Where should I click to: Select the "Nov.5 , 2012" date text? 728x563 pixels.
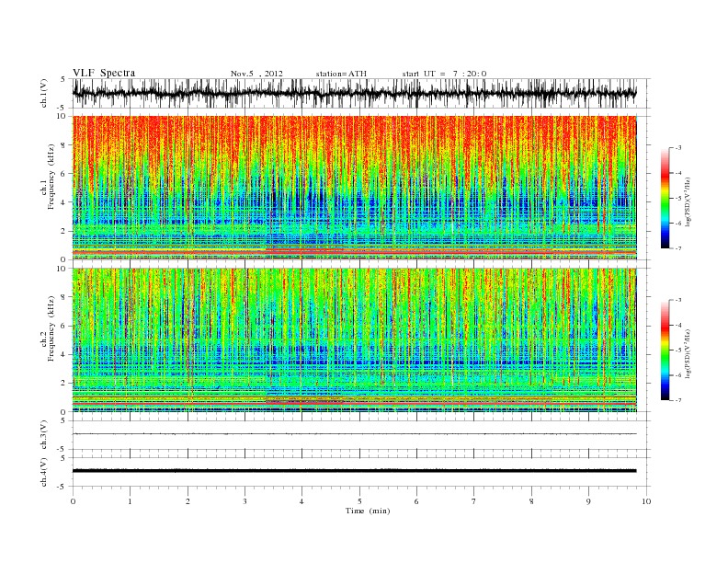point(256,74)
